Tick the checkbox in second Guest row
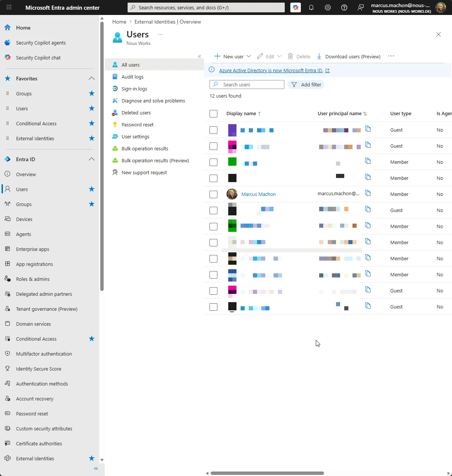 pyautogui.click(x=214, y=146)
